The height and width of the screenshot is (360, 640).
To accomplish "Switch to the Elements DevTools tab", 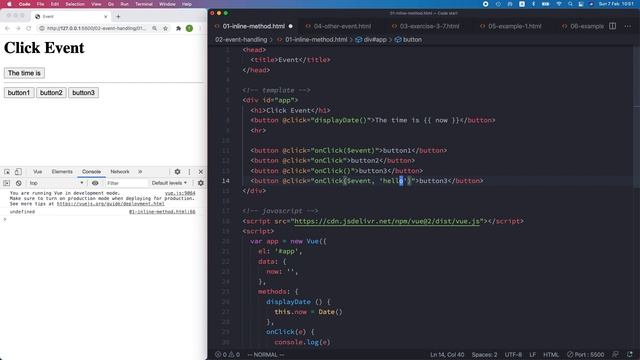I will coord(62,172).
